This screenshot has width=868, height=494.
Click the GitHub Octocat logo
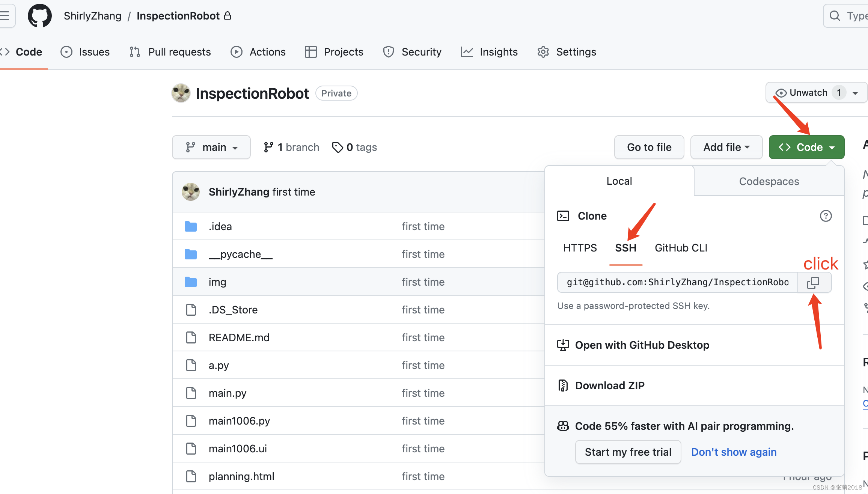point(40,16)
